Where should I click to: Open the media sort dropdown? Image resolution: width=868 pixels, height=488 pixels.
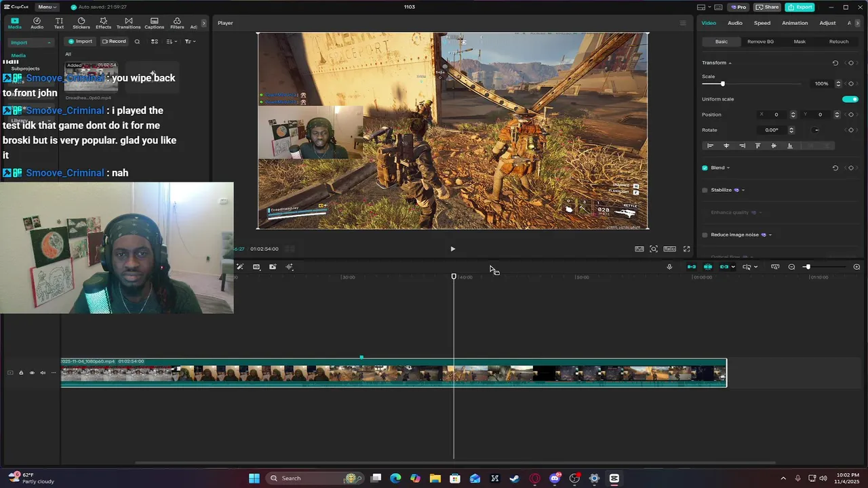(171, 41)
